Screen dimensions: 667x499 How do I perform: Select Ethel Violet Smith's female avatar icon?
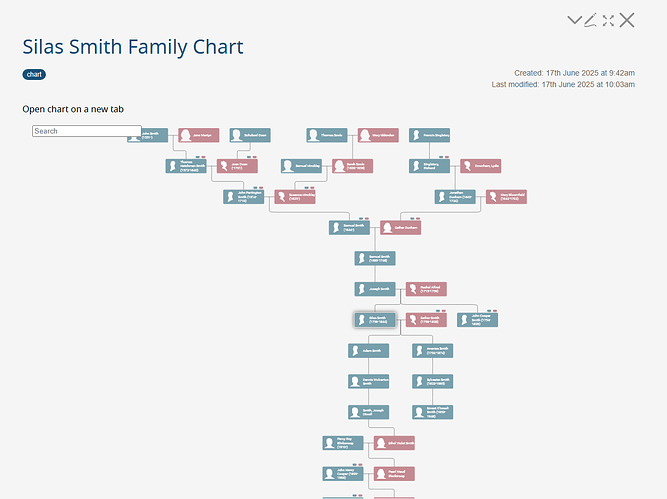pos(381,443)
